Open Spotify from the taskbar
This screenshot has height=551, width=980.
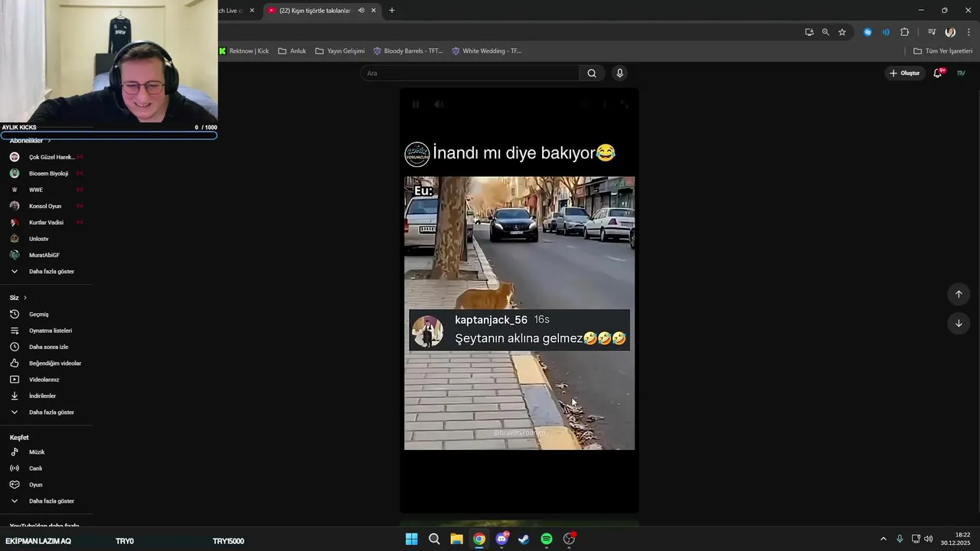[547, 539]
